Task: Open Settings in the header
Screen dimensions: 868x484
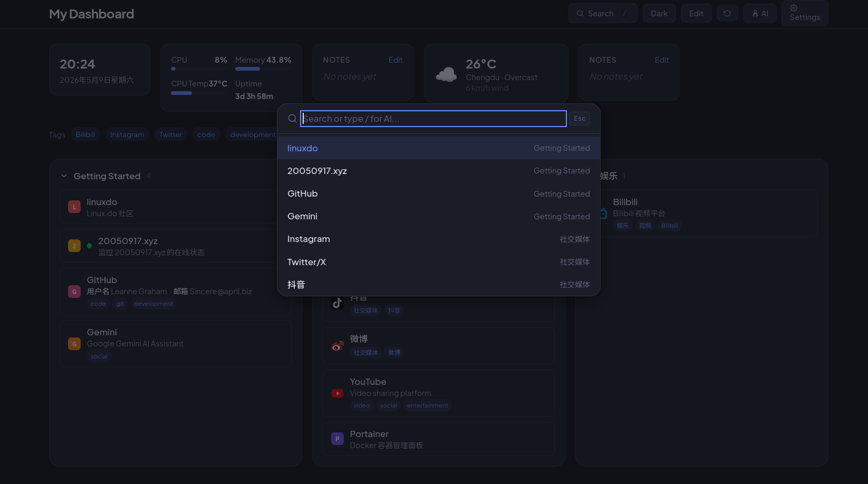Action: tap(805, 13)
